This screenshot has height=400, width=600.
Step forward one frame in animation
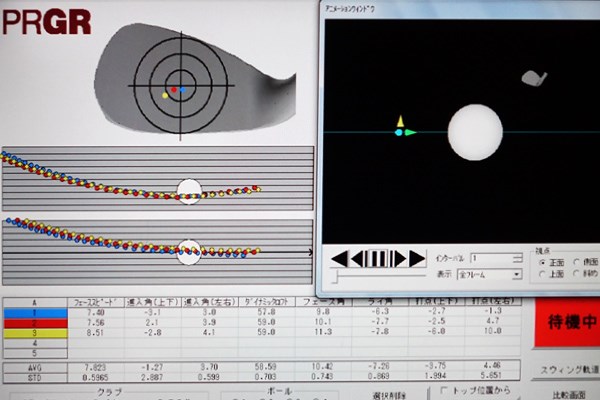[x=398, y=259]
